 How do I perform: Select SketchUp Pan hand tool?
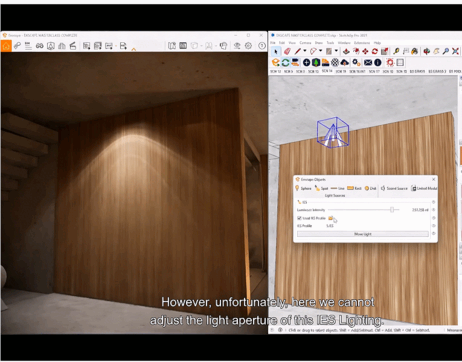pyautogui.click(x=436, y=51)
